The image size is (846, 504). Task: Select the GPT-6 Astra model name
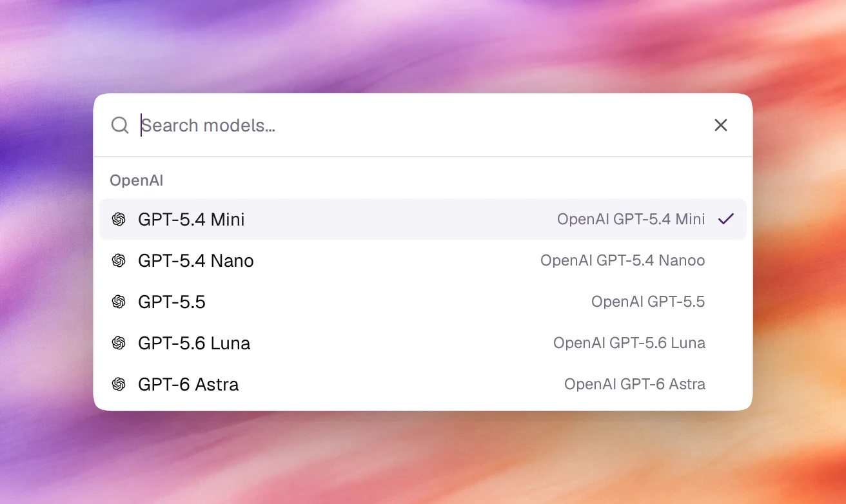coord(188,385)
